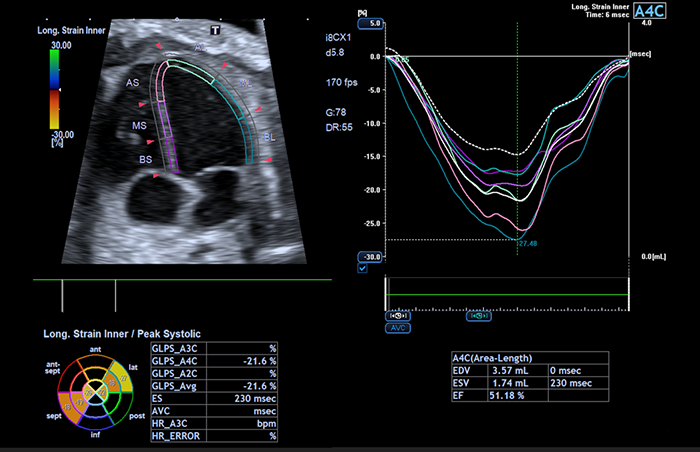Image resolution: width=700 pixels, height=452 pixels.
Task: Click the A4C view button
Action: [650, 11]
